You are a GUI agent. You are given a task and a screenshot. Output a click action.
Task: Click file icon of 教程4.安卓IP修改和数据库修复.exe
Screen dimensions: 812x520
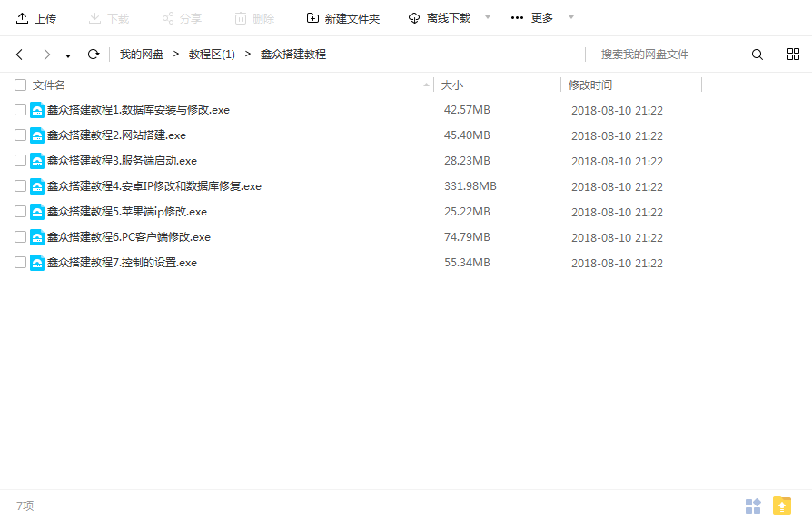pyautogui.click(x=36, y=186)
